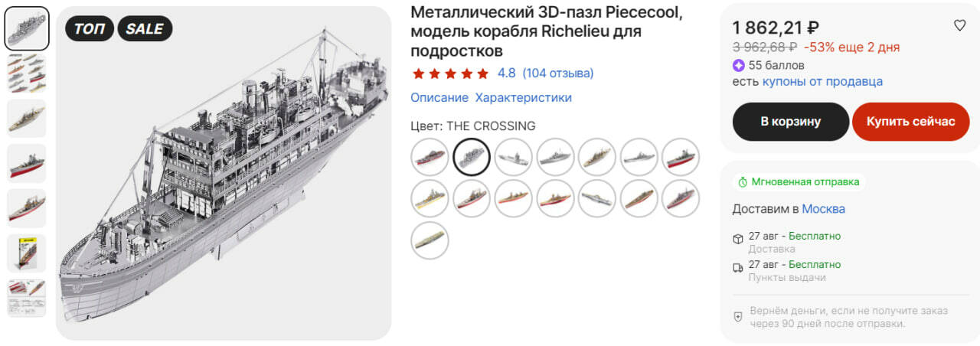Select the currently highlighted THE CROSSING variant

(x=472, y=157)
